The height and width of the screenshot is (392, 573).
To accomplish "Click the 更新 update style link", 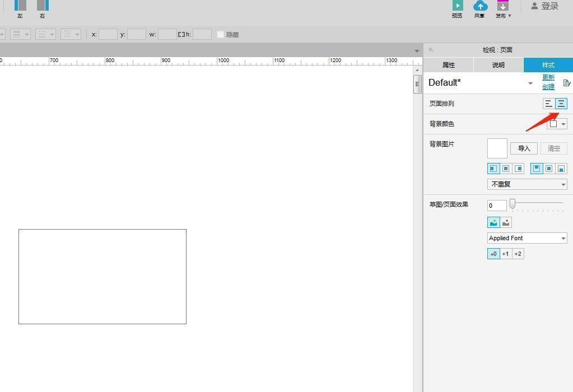I will (548, 77).
